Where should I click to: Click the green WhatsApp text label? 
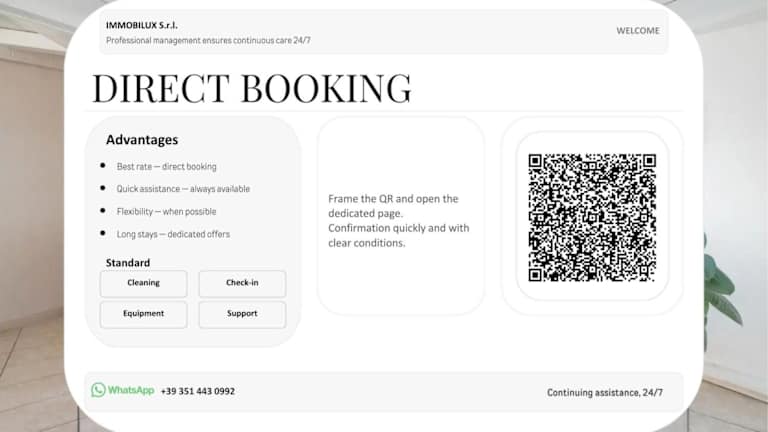tap(131, 391)
